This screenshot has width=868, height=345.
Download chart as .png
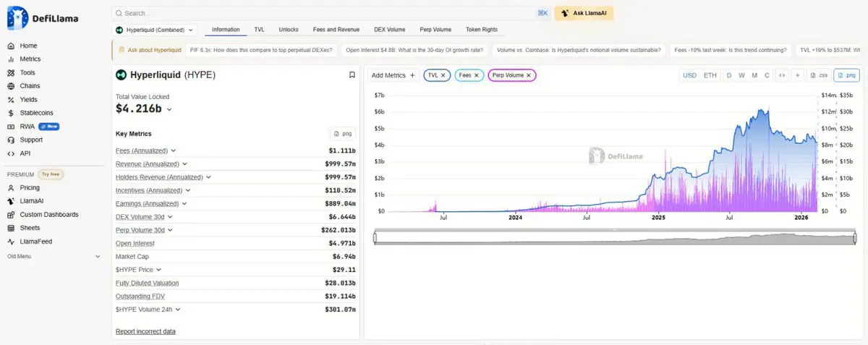click(846, 75)
